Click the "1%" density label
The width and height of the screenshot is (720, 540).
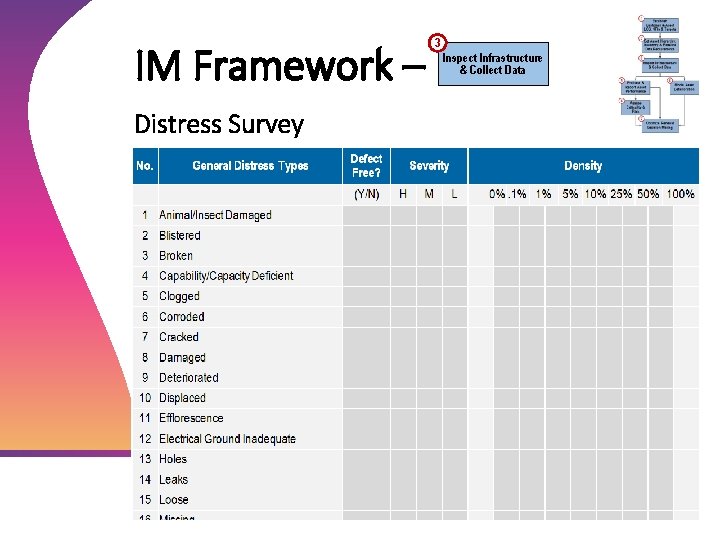[543, 194]
